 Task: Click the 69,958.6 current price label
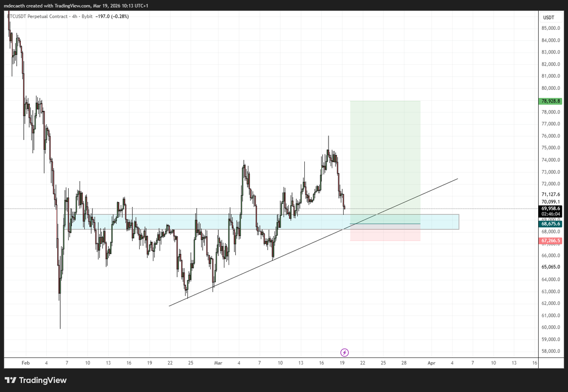pos(550,208)
